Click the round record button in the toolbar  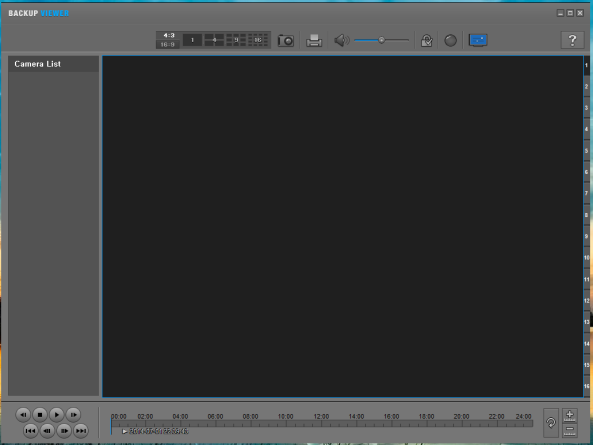(450, 40)
